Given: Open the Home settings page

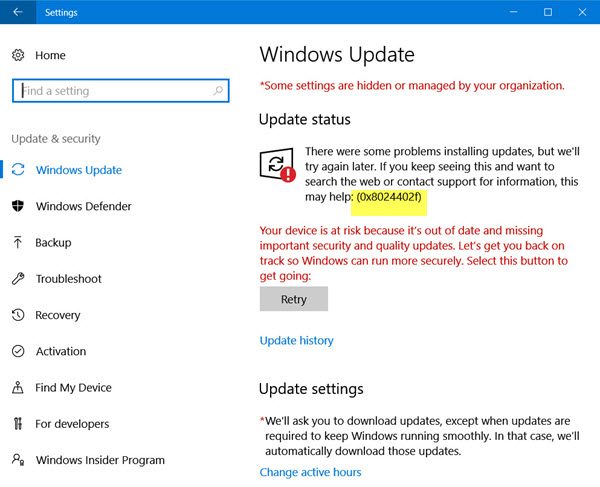Looking at the screenshot, I should [x=50, y=55].
